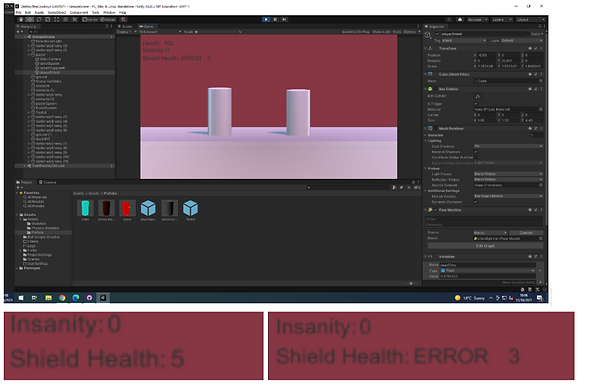Viewport: 600px width, 386px height.
Task: Open the Gizmos dropdown in Game view
Action: (x=411, y=32)
